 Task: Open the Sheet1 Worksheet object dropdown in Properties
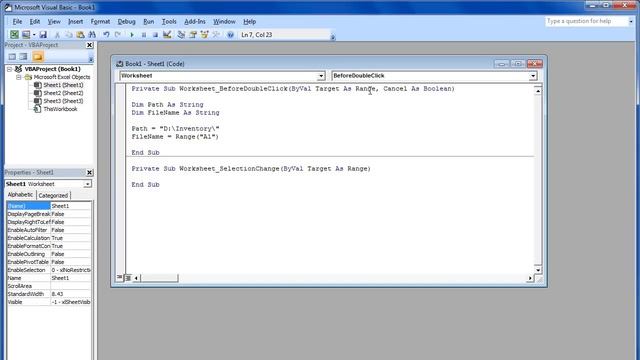88,184
